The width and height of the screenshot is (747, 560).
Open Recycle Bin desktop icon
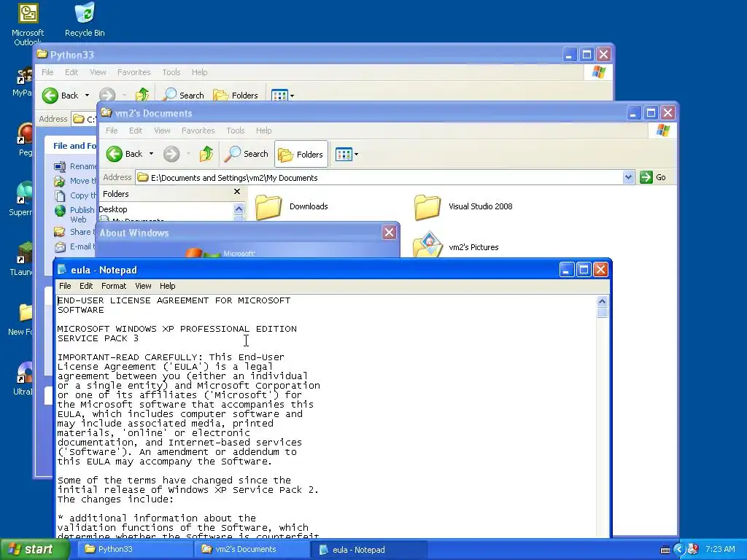point(85,20)
